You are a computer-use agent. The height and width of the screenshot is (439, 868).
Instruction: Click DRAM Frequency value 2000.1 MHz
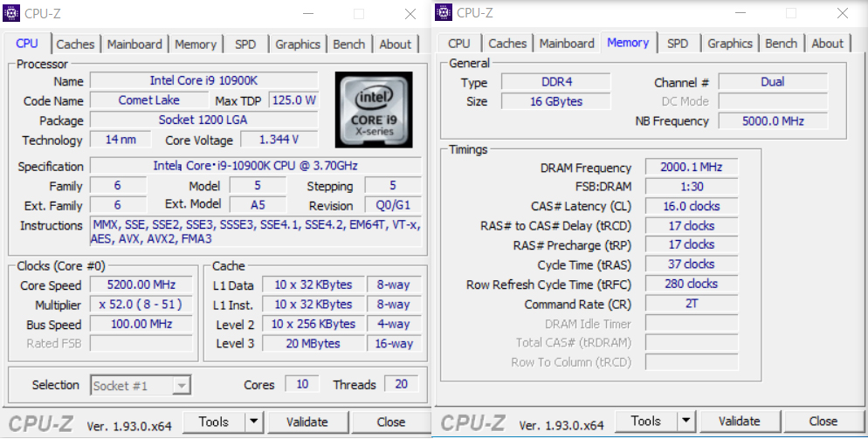692,168
